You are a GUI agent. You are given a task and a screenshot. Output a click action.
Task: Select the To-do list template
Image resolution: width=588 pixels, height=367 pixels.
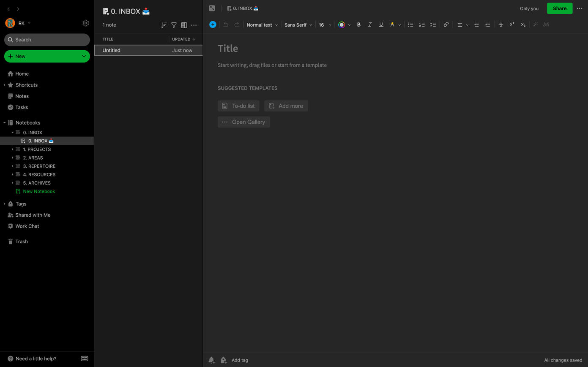238,106
